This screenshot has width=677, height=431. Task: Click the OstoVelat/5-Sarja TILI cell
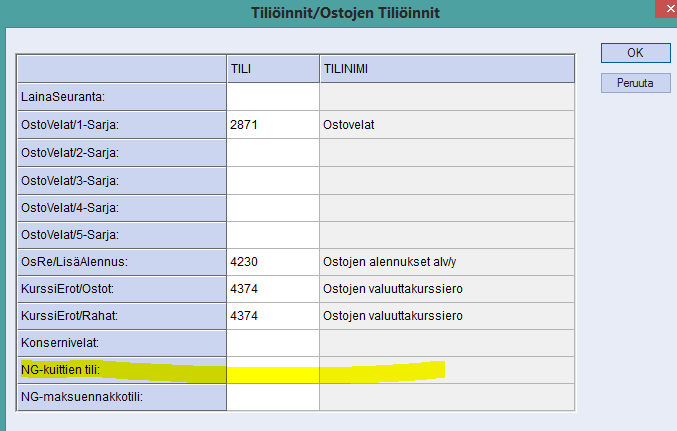[x=272, y=234]
